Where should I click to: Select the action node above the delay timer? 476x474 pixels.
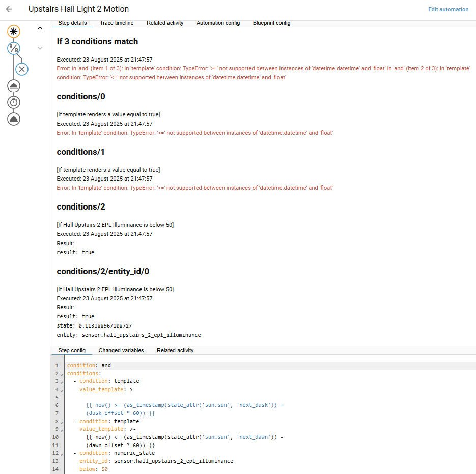click(14, 86)
